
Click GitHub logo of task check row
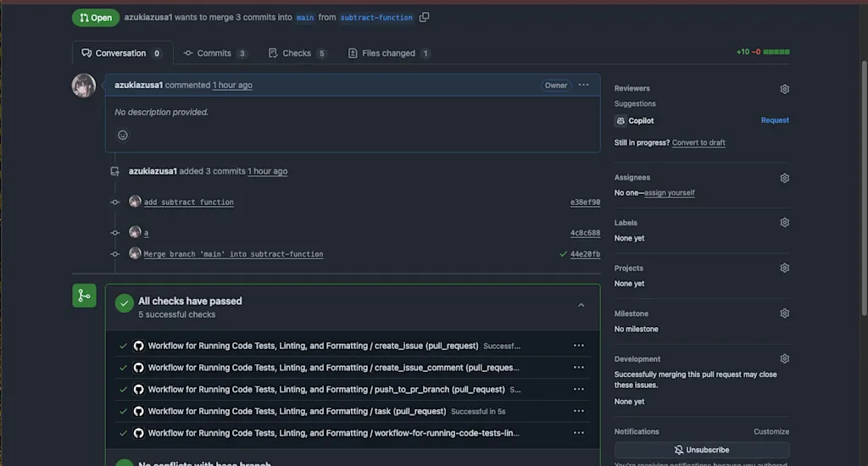click(138, 411)
